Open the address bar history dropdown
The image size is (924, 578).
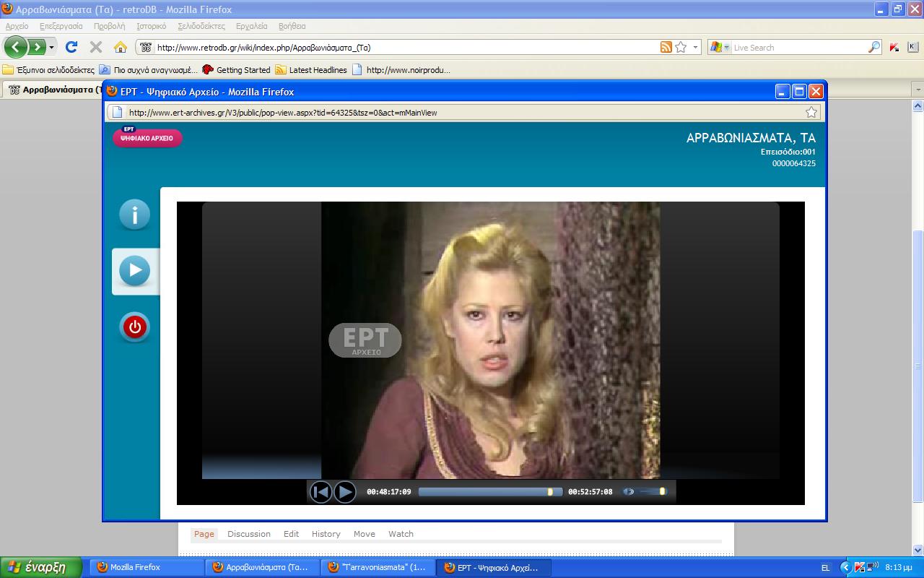(x=696, y=47)
